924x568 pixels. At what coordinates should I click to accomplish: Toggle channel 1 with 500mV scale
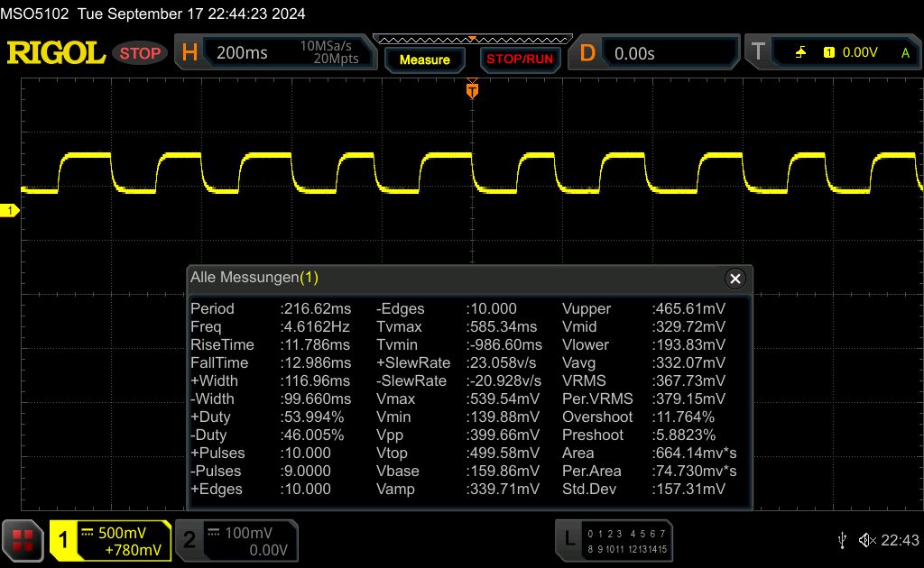point(110,540)
